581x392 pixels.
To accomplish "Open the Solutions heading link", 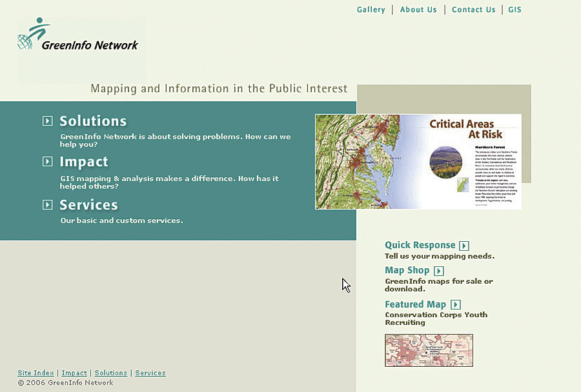I will point(93,121).
